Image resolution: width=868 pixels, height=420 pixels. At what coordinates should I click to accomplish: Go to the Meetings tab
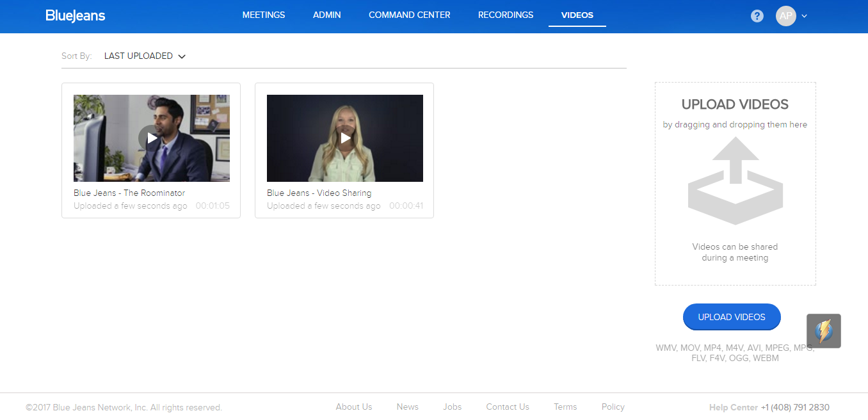pos(264,15)
